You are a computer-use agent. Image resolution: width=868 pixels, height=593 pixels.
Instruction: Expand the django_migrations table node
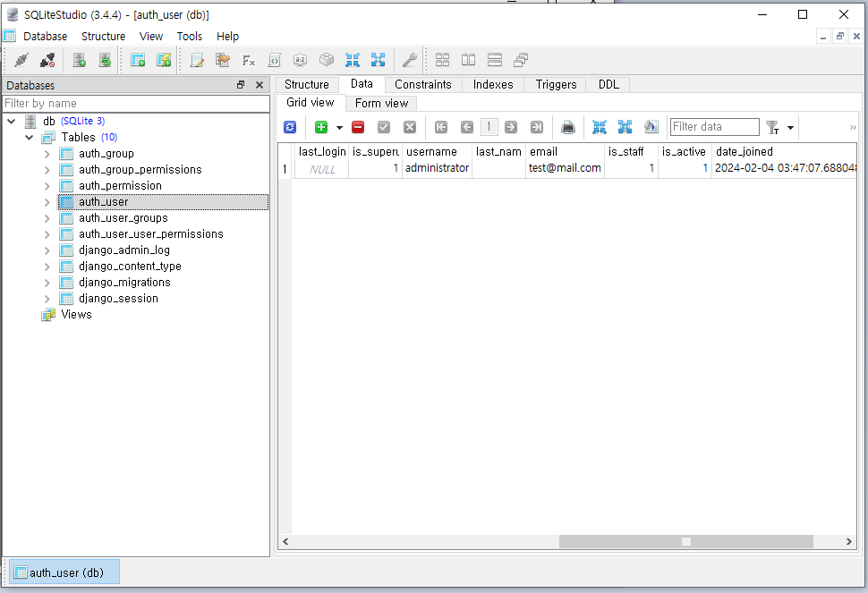(47, 283)
